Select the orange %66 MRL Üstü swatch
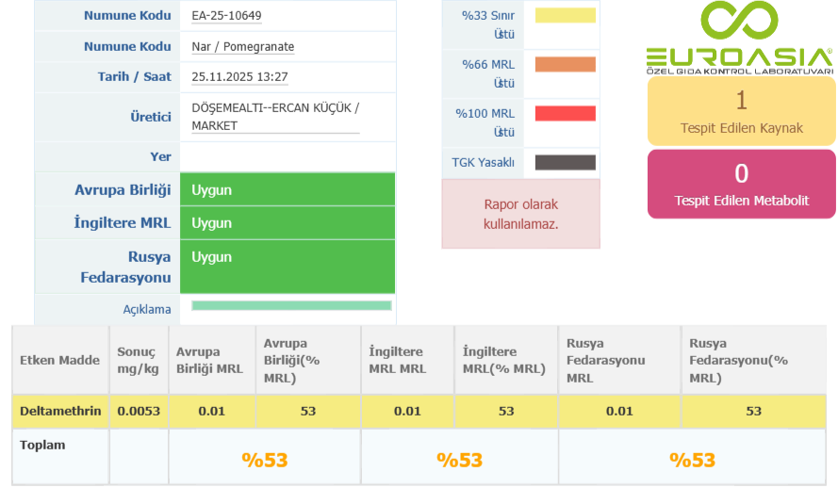The width and height of the screenshot is (838, 504). (565, 65)
